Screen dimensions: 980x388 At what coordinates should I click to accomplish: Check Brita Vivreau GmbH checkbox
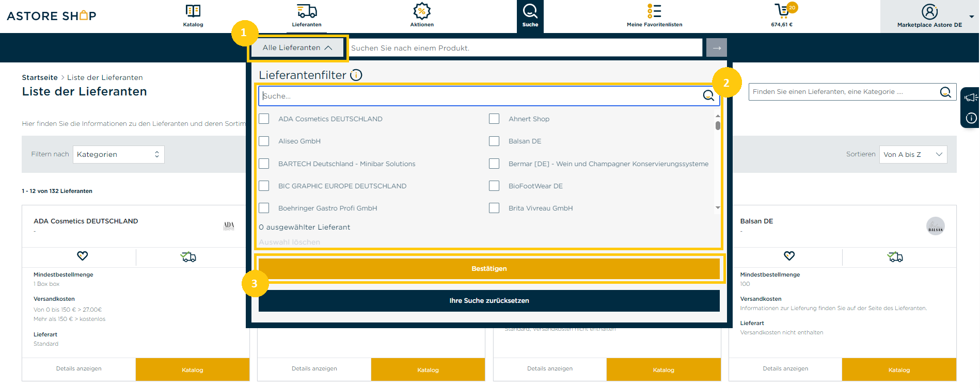tap(494, 208)
